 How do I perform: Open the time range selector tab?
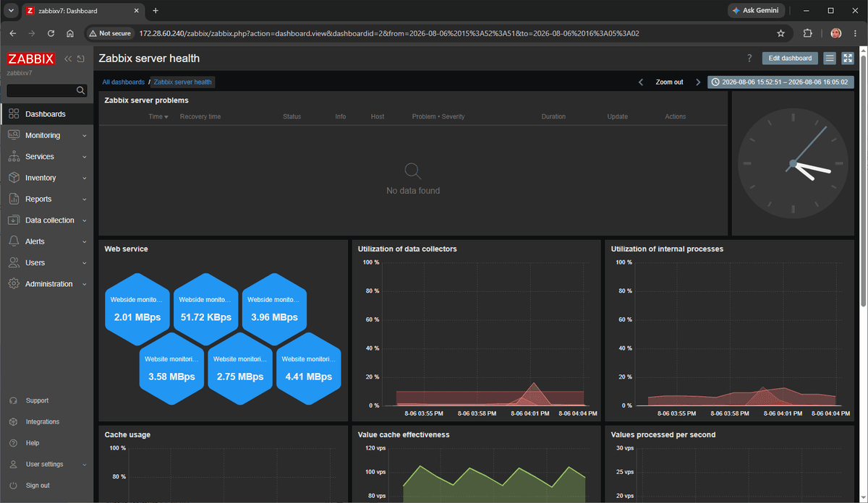click(781, 82)
